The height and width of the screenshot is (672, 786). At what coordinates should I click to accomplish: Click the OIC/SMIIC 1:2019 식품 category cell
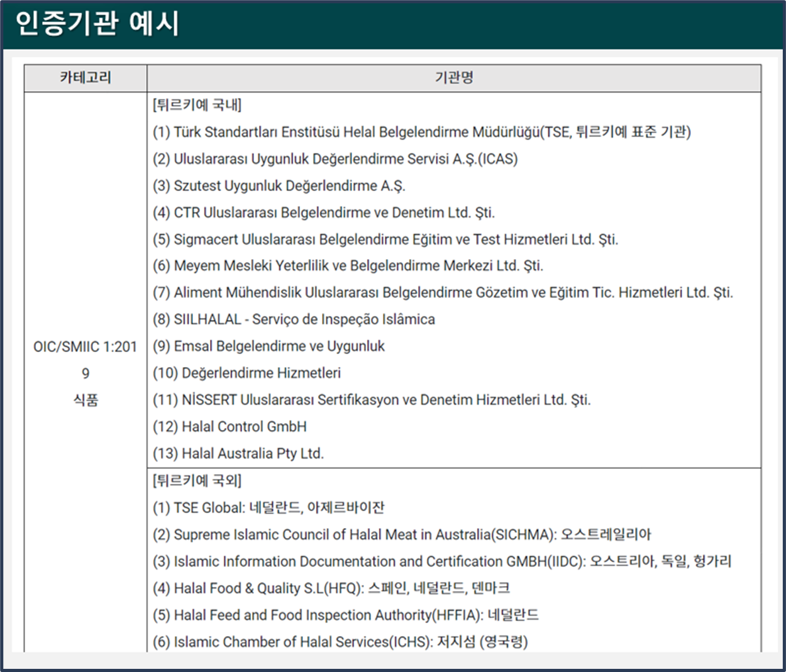(86, 372)
